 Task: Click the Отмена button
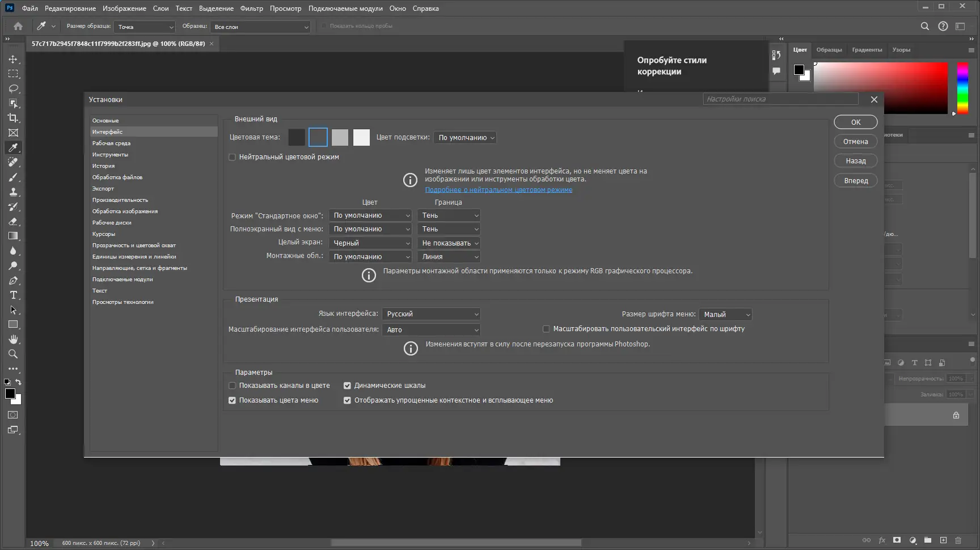(856, 142)
